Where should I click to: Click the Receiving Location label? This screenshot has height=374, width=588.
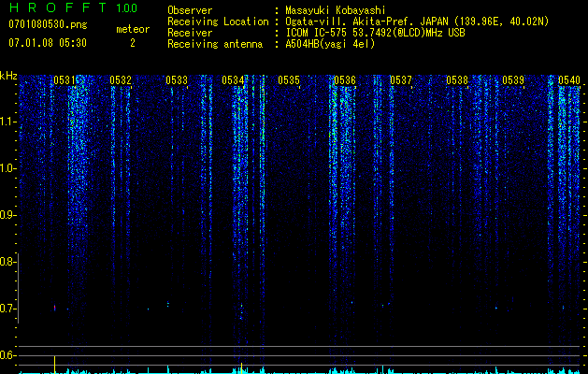(x=218, y=22)
